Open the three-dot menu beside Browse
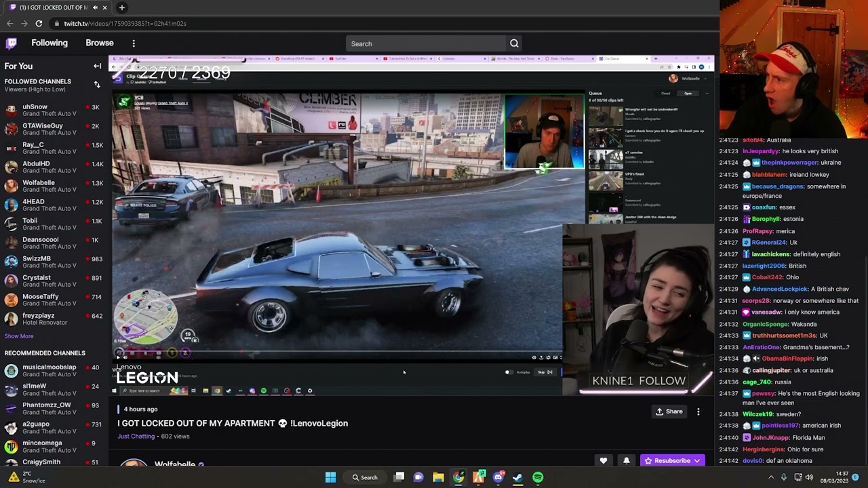 (134, 43)
